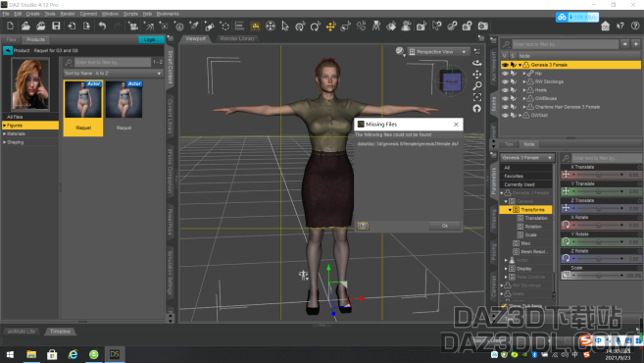Create a new scene with New File icon
Image resolution: width=644 pixels, height=363 pixels.
pyautogui.click(x=10, y=26)
